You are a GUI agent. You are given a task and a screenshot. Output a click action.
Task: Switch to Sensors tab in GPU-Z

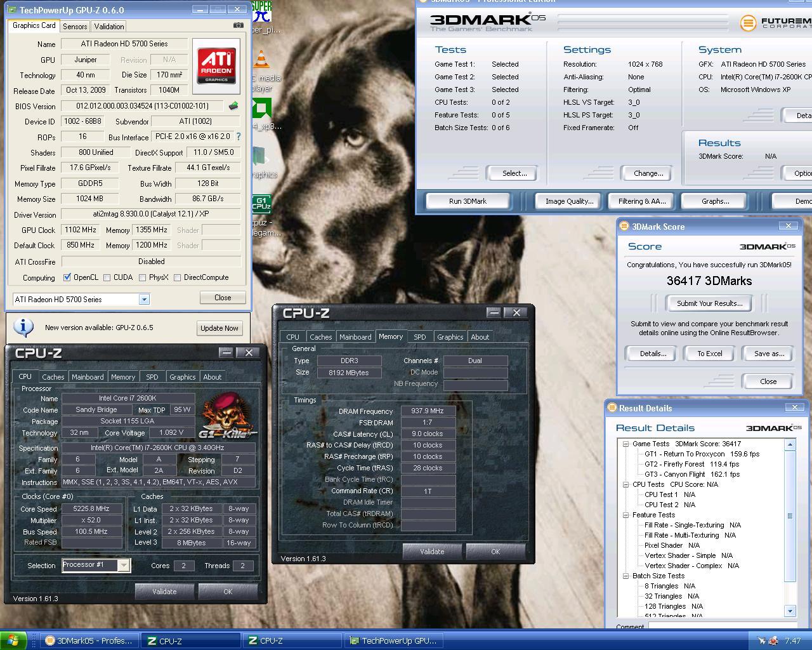click(x=75, y=26)
